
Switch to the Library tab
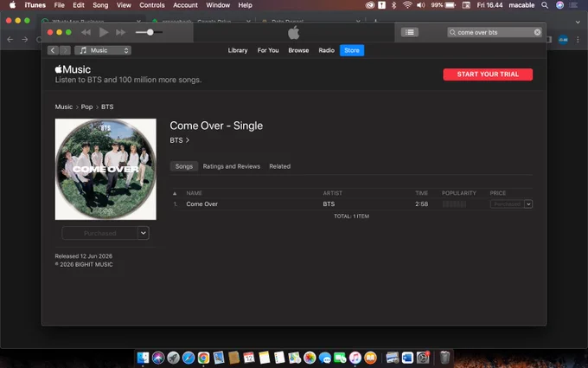pyautogui.click(x=238, y=50)
